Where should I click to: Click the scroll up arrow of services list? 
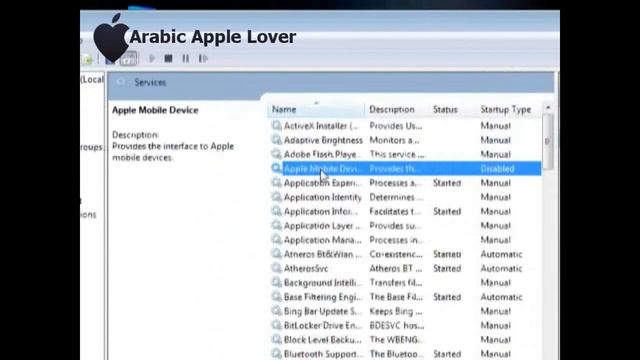pyautogui.click(x=548, y=108)
